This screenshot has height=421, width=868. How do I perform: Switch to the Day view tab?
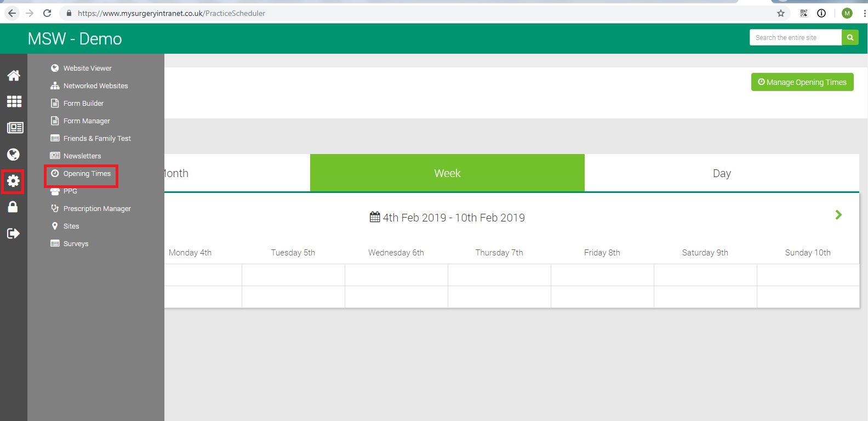tap(721, 173)
